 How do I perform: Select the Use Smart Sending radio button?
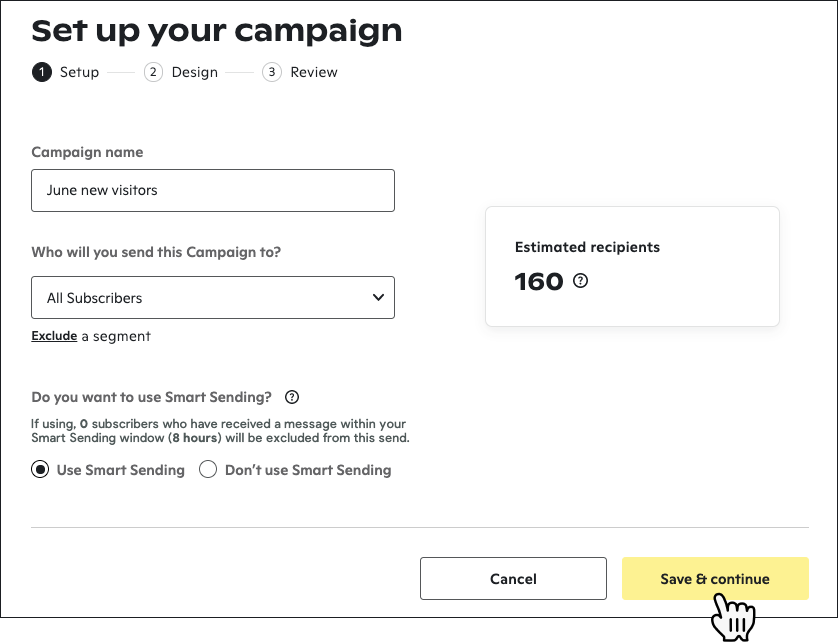point(41,470)
